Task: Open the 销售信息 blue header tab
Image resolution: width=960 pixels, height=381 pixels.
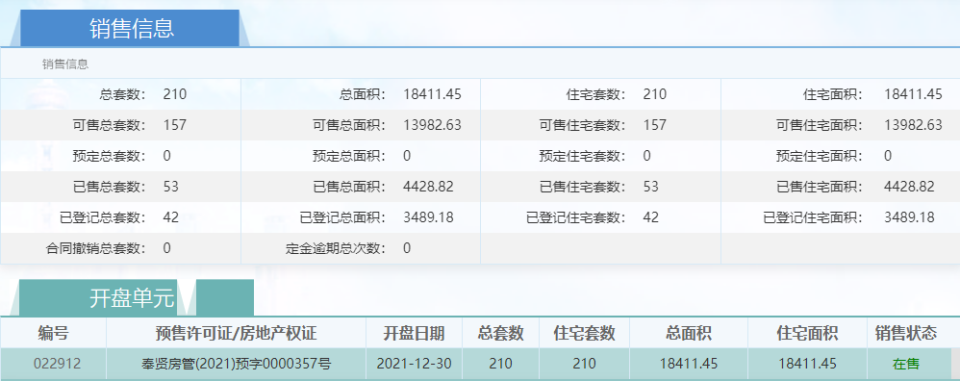Action: (129, 28)
